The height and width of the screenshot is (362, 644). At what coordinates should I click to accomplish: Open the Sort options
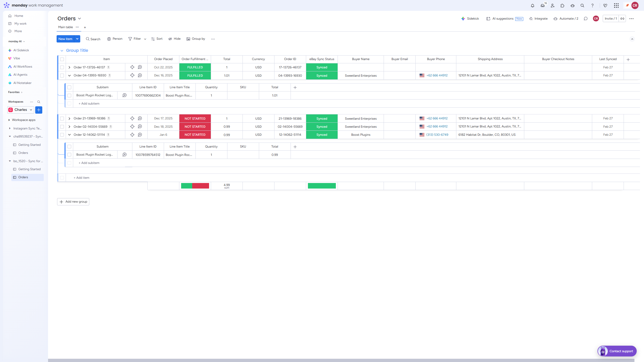coord(157,39)
